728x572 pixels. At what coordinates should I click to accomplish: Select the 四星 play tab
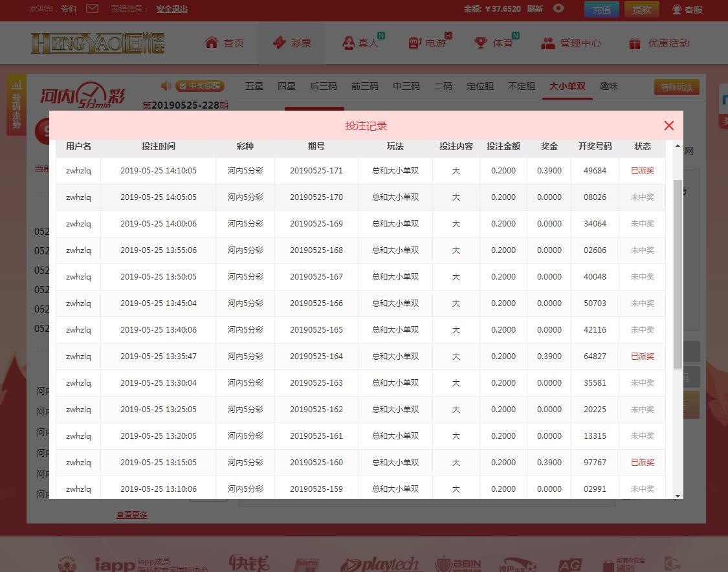[287, 86]
